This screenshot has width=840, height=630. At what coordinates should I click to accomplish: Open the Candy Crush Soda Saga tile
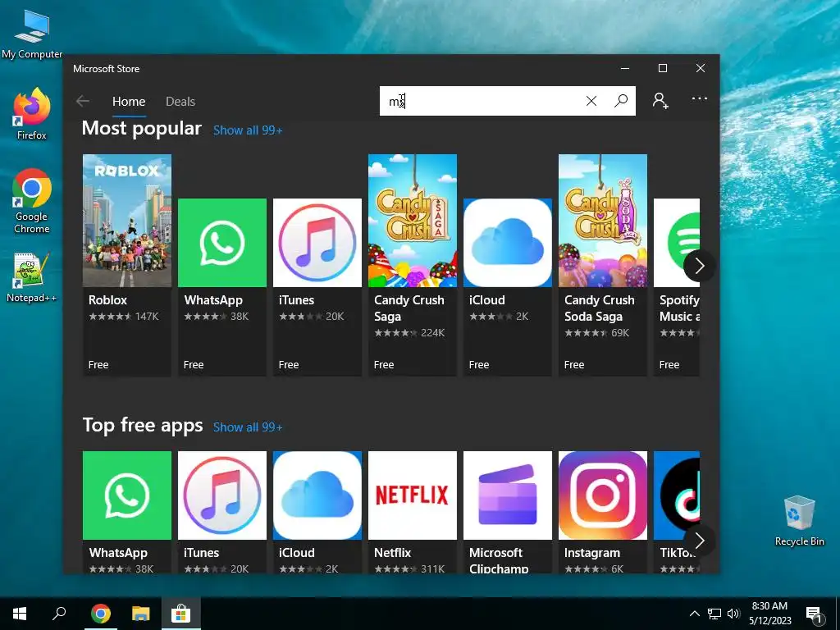[x=603, y=265]
